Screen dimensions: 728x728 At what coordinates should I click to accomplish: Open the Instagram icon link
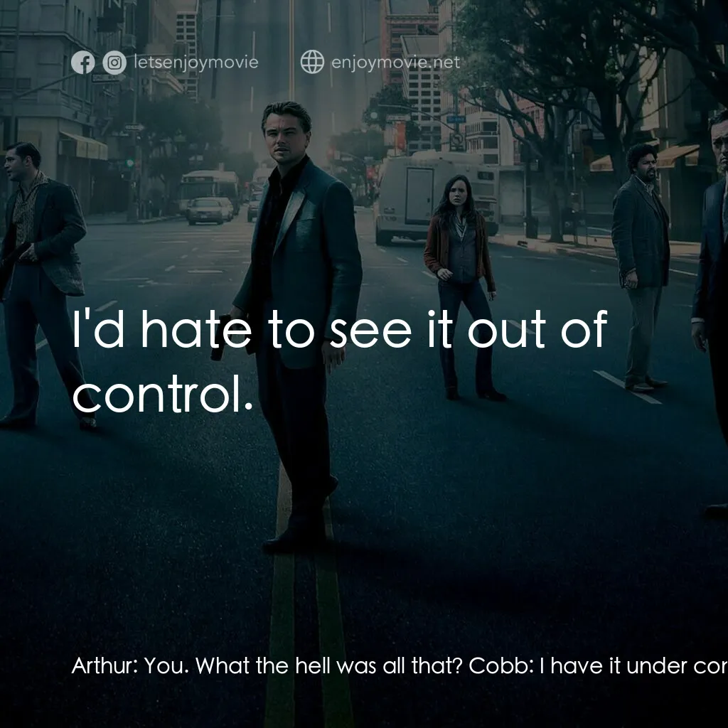click(114, 63)
